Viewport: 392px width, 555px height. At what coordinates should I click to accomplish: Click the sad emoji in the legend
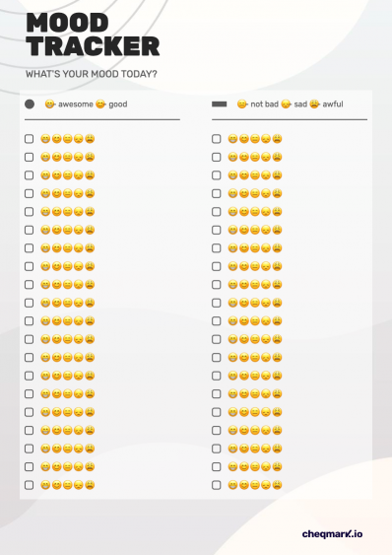point(286,104)
